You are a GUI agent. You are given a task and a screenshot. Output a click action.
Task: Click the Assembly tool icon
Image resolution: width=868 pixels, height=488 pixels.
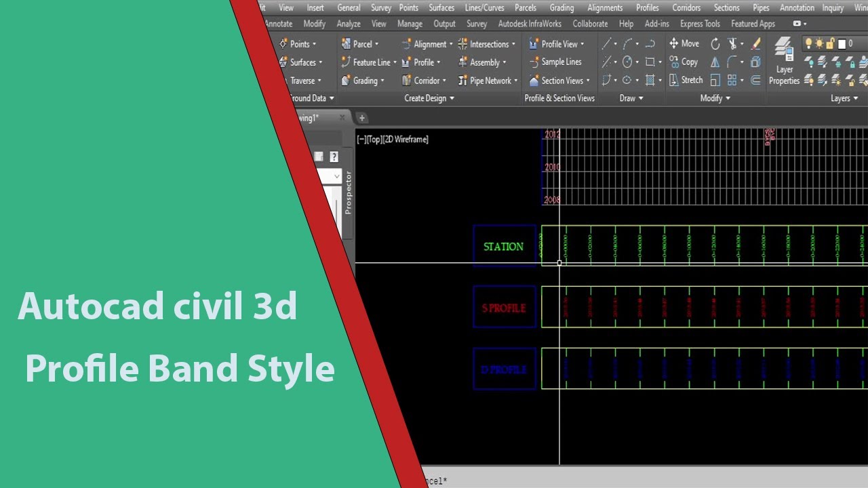tap(463, 62)
